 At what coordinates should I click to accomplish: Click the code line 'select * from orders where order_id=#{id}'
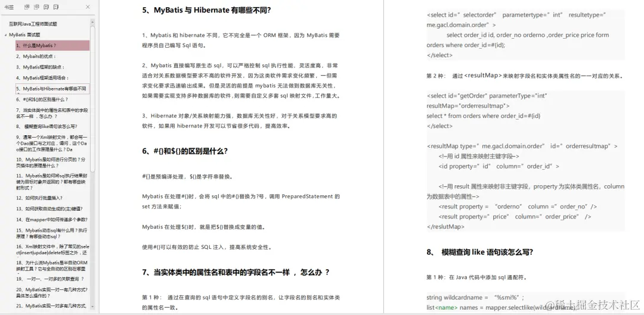tap(484, 116)
